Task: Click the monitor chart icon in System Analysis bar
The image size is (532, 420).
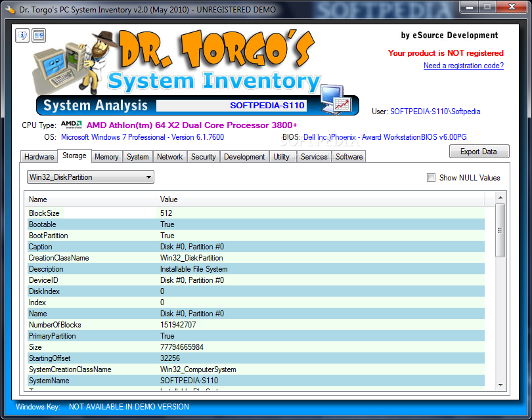Action: [337, 100]
